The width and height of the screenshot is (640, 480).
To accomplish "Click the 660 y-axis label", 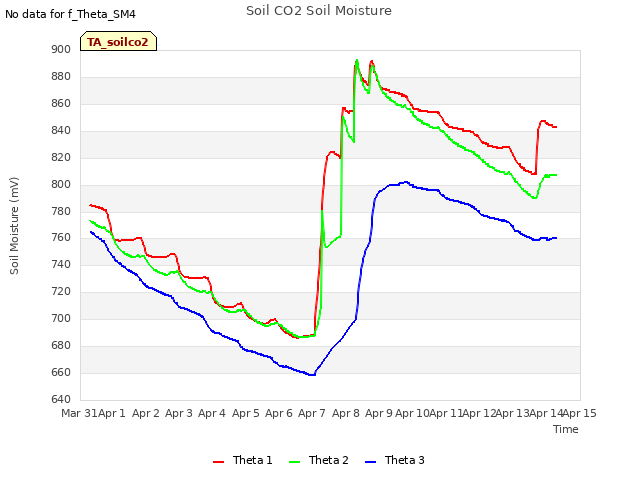I will 61,372.
